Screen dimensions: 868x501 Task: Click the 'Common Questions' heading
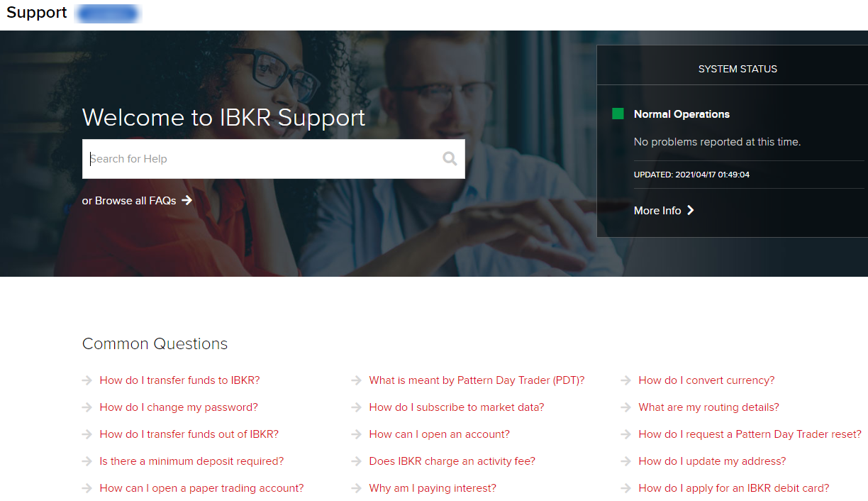coord(155,344)
